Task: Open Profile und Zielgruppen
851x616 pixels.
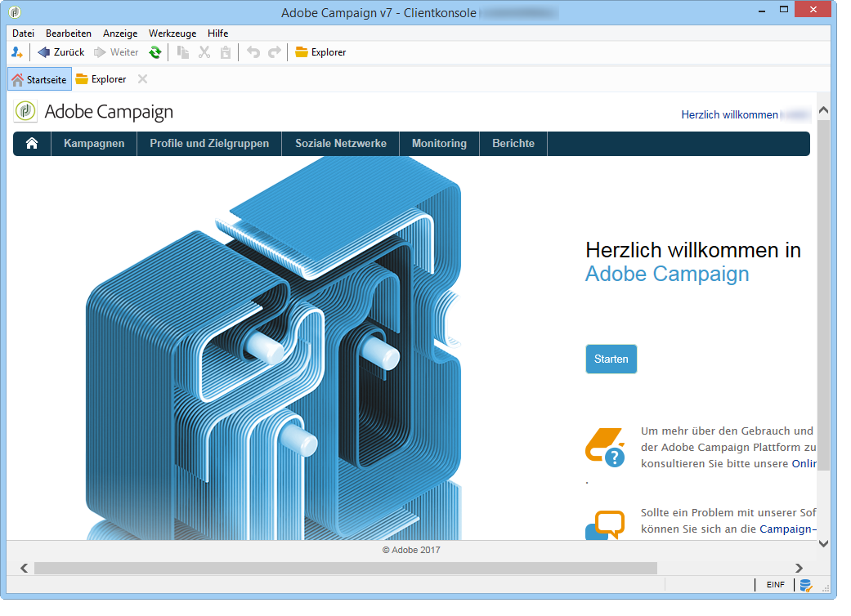Action: click(209, 144)
